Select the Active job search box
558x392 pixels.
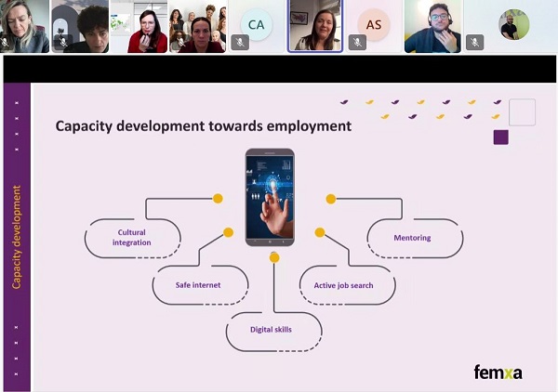click(x=343, y=285)
